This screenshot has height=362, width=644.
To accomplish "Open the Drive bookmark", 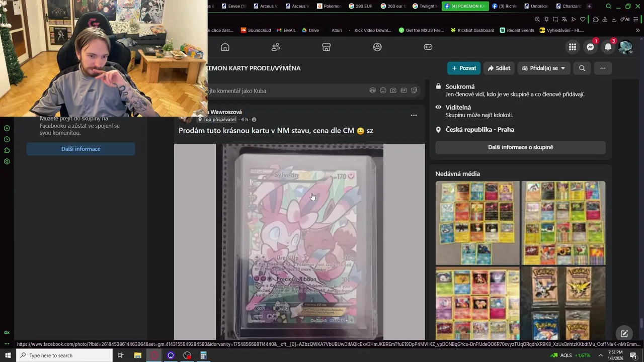I will [x=310, y=30].
